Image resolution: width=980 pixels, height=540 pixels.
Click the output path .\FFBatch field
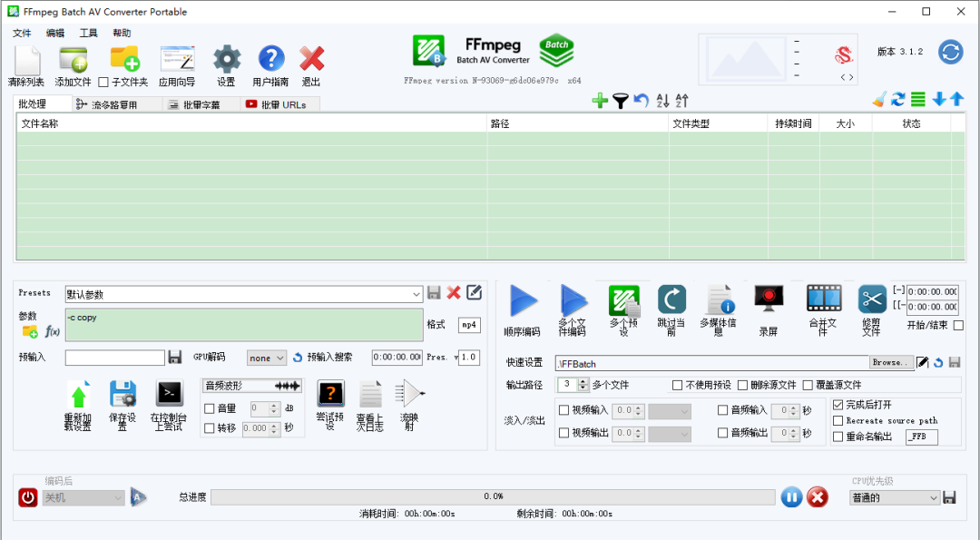click(x=712, y=363)
